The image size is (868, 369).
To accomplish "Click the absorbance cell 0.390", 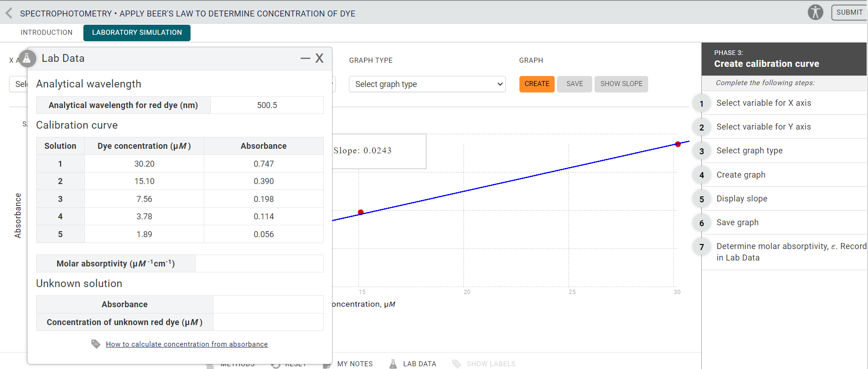I will [x=264, y=181].
